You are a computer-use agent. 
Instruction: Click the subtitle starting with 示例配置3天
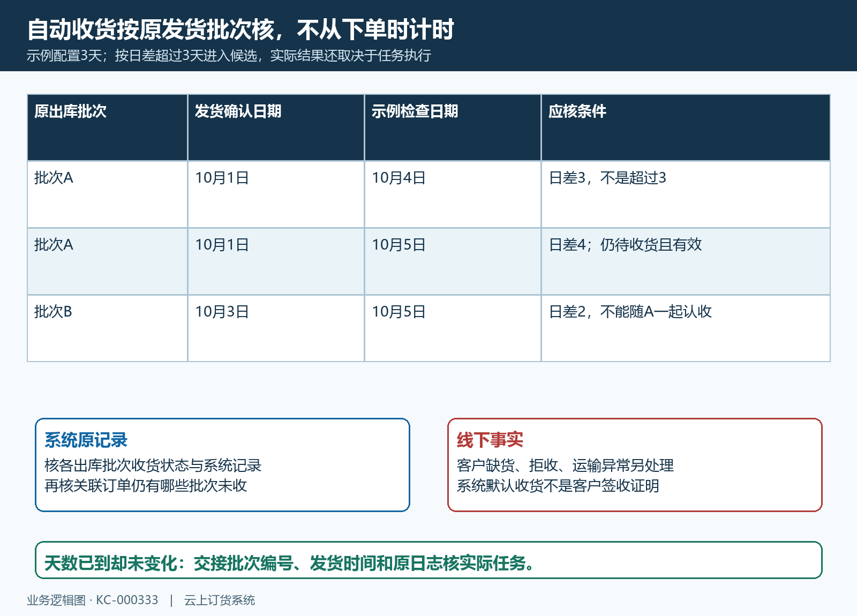[229, 56]
